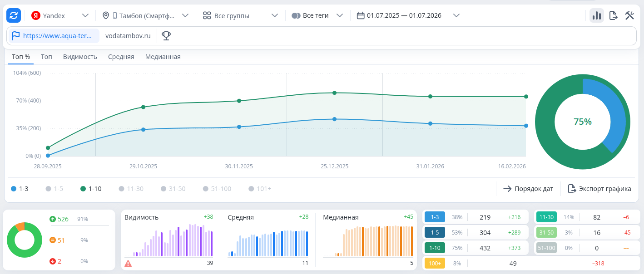Click the trophy competitors icon
Screen dimensions: 644x274
(x=166, y=35)
